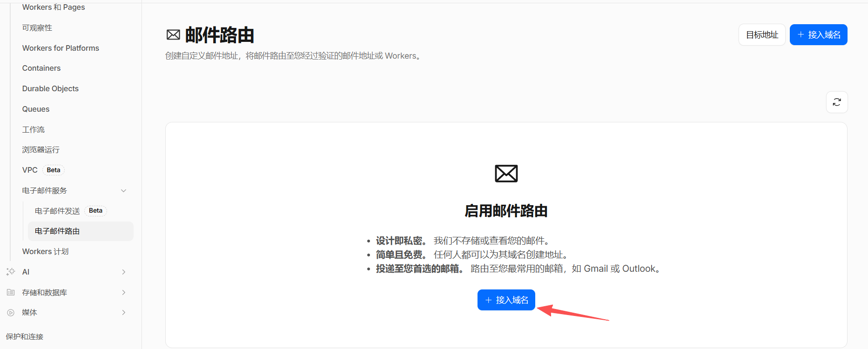Click the envelope icon beside 邮件路由 title
The width and height of the screenshot is (868, 349).
pyautogui.click(x=174, y=35)
